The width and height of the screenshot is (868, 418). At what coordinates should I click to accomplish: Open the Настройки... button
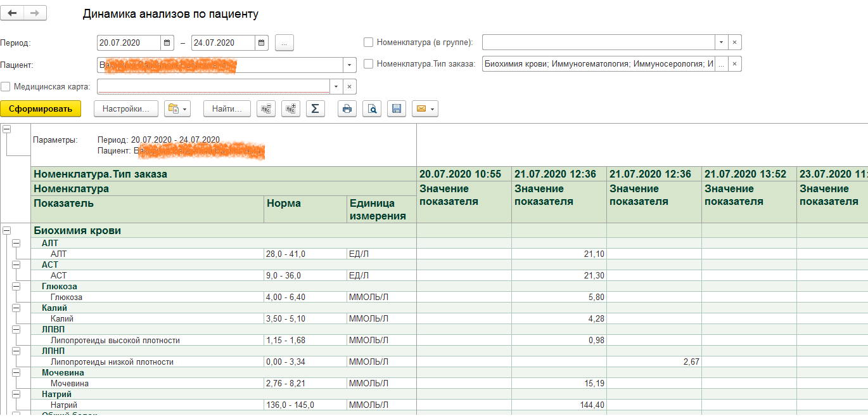(x=125, y=109)
